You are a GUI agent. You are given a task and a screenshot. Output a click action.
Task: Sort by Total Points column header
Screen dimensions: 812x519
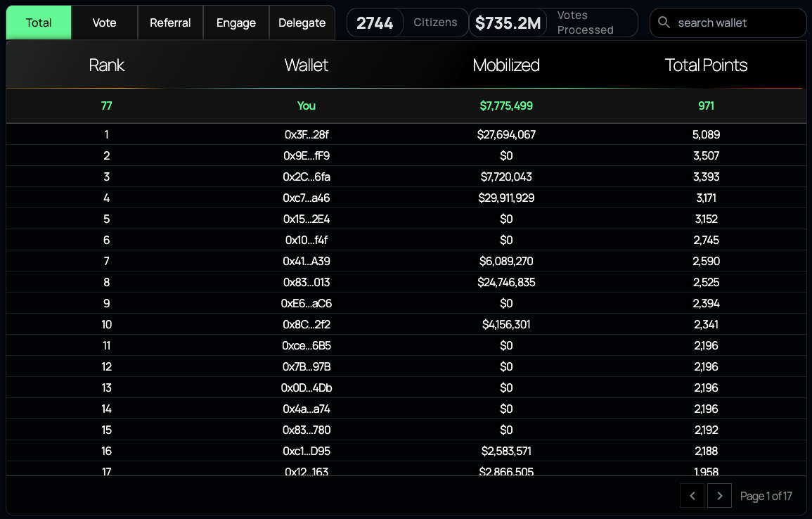(706, 65)
